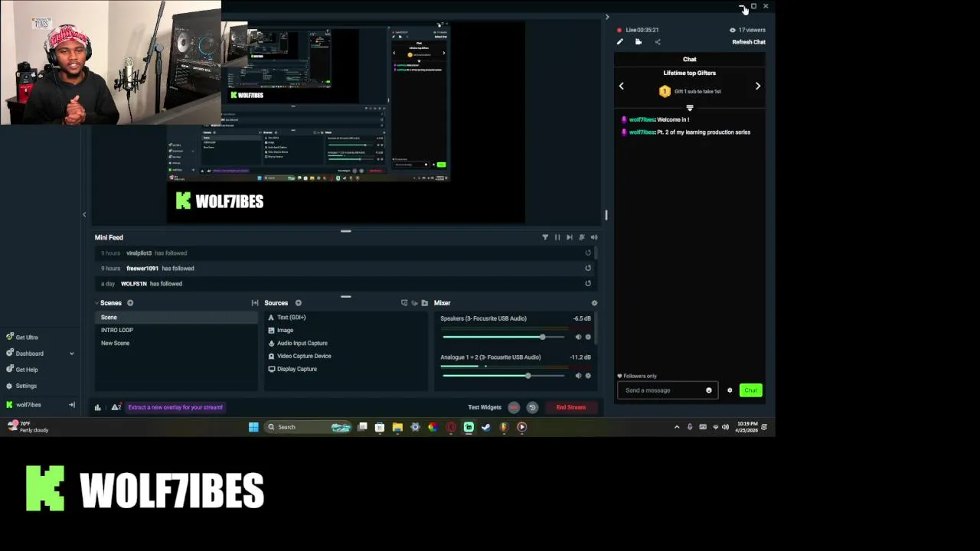Image resolution: width=980 pixels, height=551 pixels.
Task: Click Test Widgets button
Action: [x=485, y=407]
